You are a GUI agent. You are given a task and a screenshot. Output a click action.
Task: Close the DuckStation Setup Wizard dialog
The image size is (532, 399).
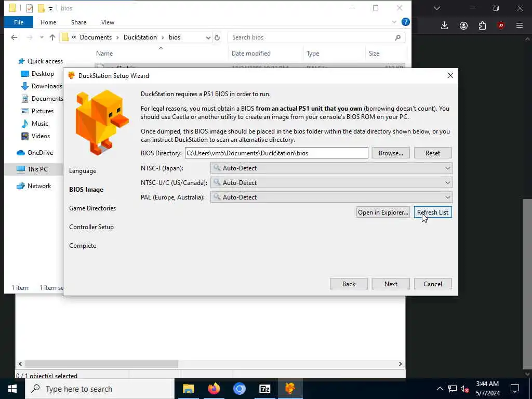click(450, 76)
